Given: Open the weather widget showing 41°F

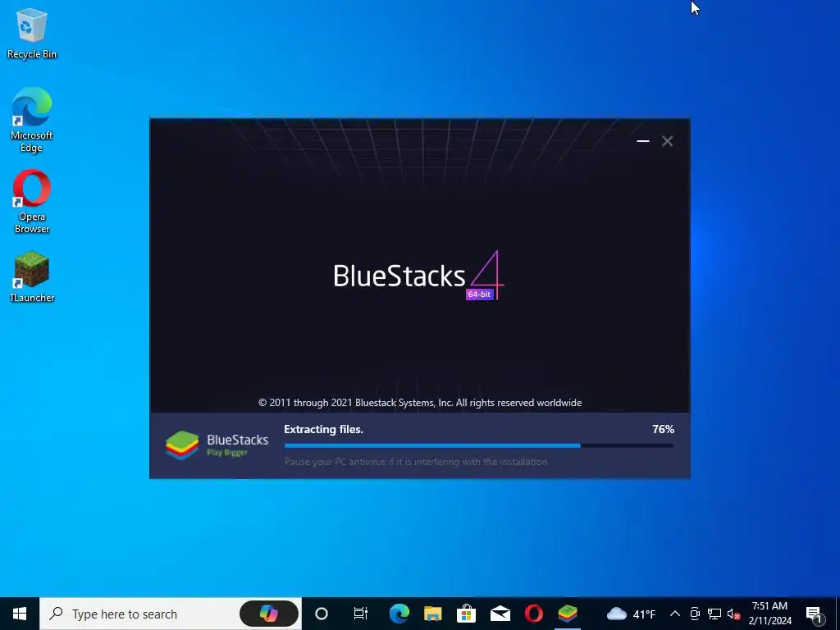Looking at the screenshot, I should point(631,614).
